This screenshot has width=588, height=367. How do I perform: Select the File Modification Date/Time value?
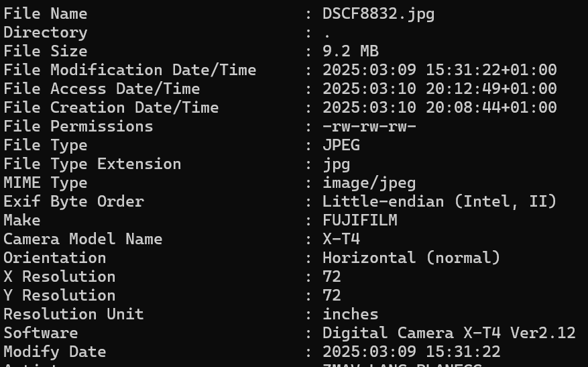(439, 70)
